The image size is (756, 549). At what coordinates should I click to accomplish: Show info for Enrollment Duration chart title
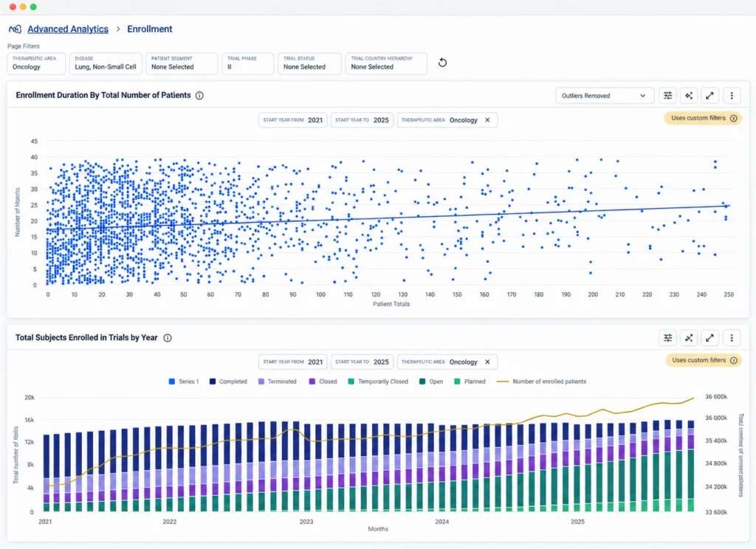point(199,95)
